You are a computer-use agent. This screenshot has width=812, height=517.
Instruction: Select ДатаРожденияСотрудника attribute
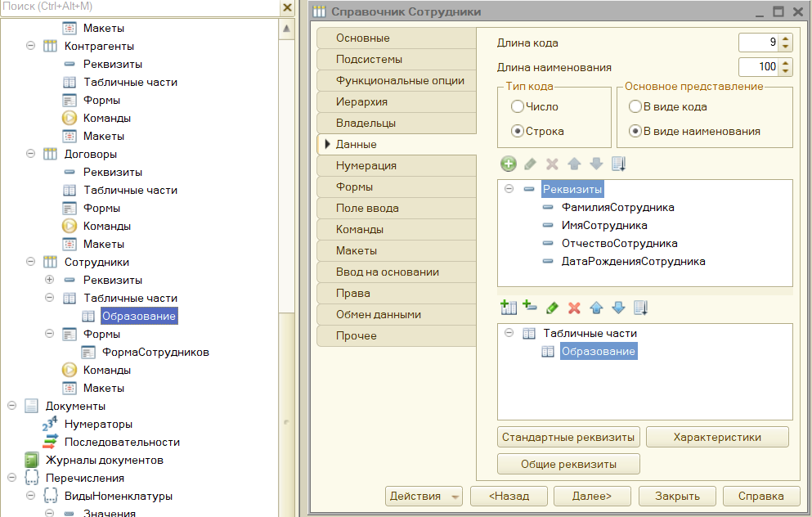pos(634,262)
